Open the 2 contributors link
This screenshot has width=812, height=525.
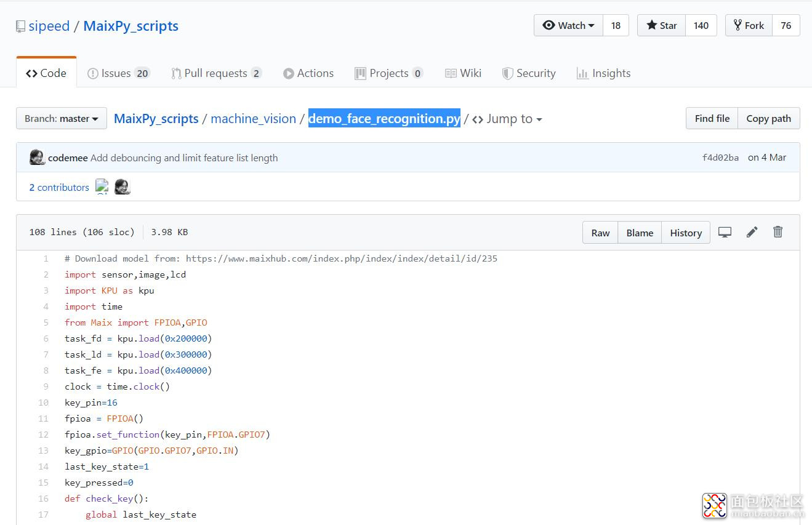(59, 187)
